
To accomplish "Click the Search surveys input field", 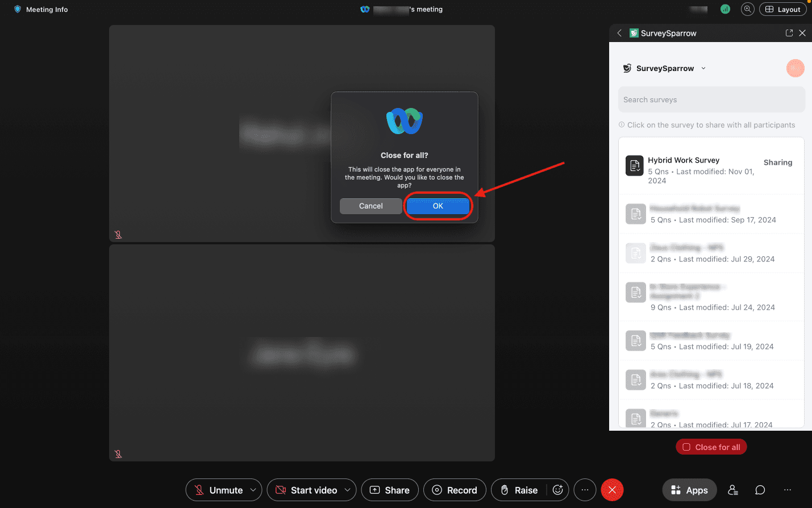I will point(711,99).
